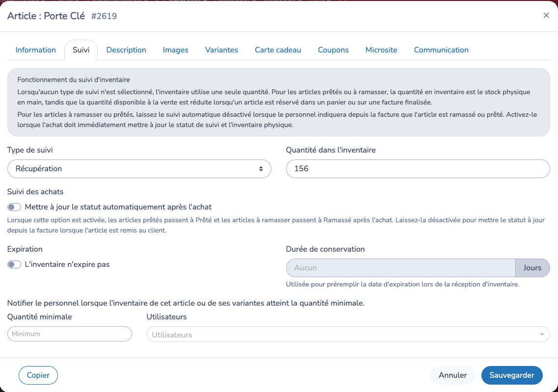Open the Utilisateurs multi-select

coord(348,335)
